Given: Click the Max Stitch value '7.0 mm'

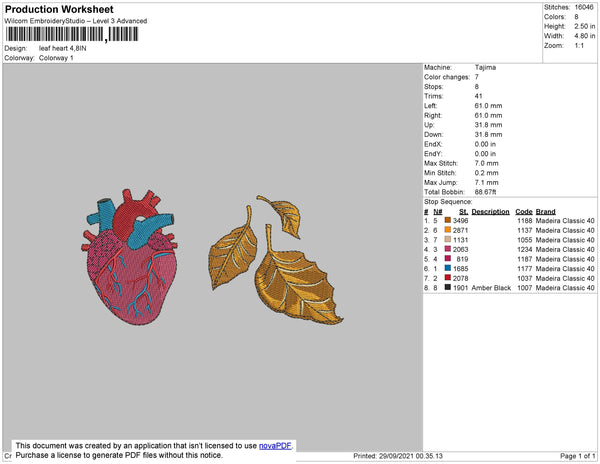Looking at the screenshot, I should (x=486, y=163).
